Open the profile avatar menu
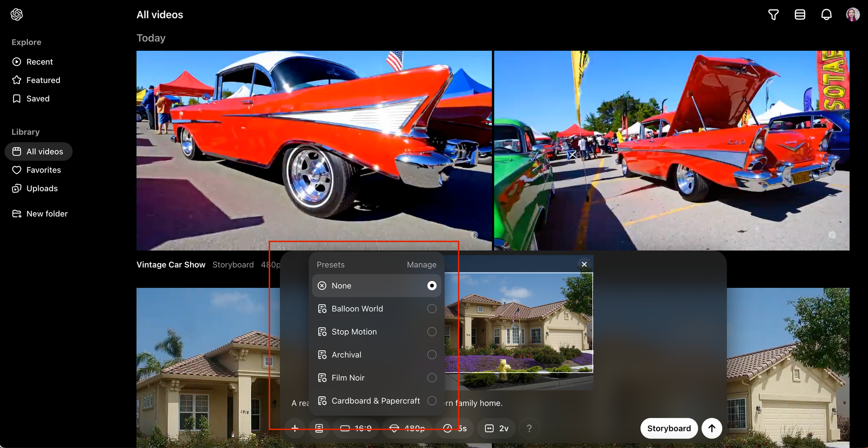The height and width of the screenshot is (448, 868). [x=853, y=15]
